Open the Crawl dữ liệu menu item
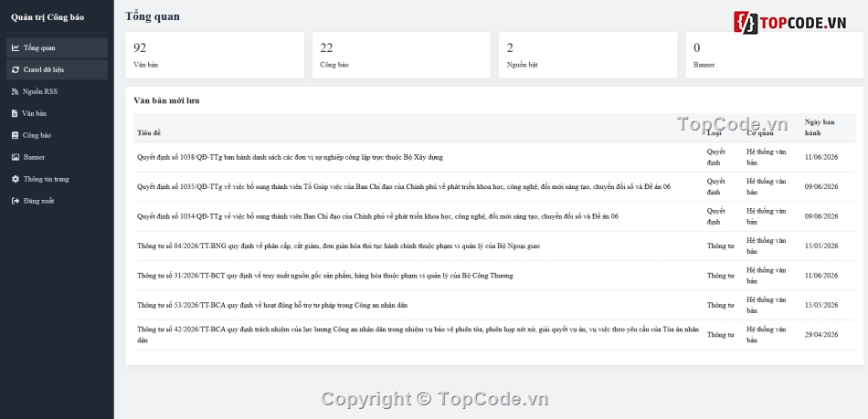Viewport: 868px width, 419px height. pos(57,69)
